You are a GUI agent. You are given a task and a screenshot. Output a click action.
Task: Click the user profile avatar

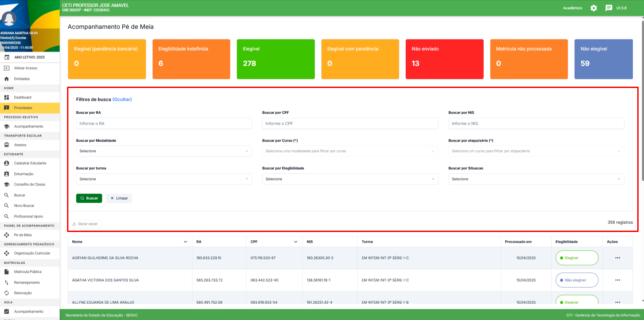tap(9, 19)
